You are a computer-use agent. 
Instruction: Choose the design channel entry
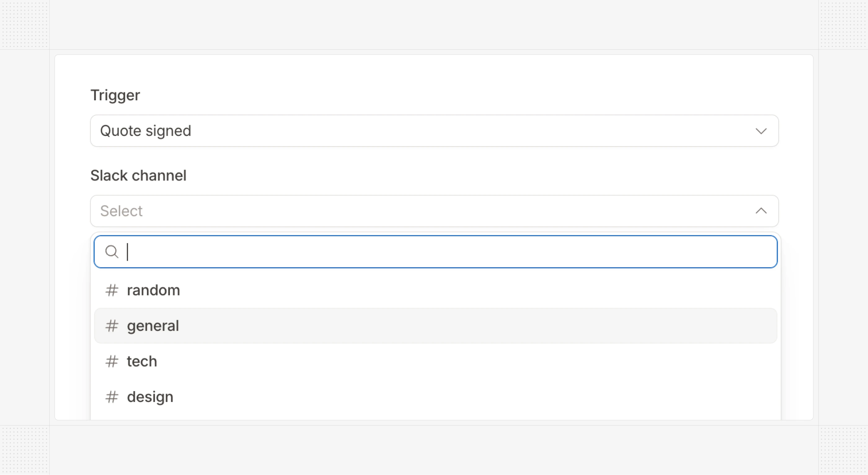[x=150, y=397]
